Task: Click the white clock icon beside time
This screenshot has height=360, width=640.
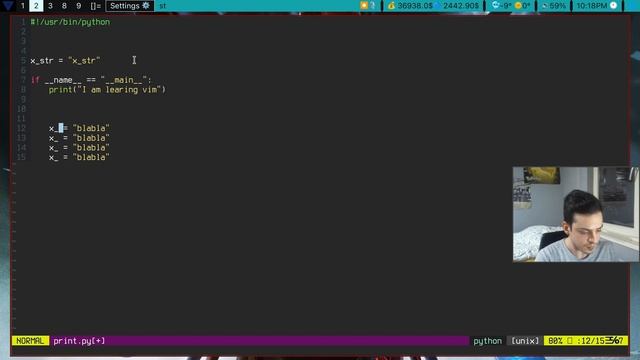Action: [x=613, y=5]
